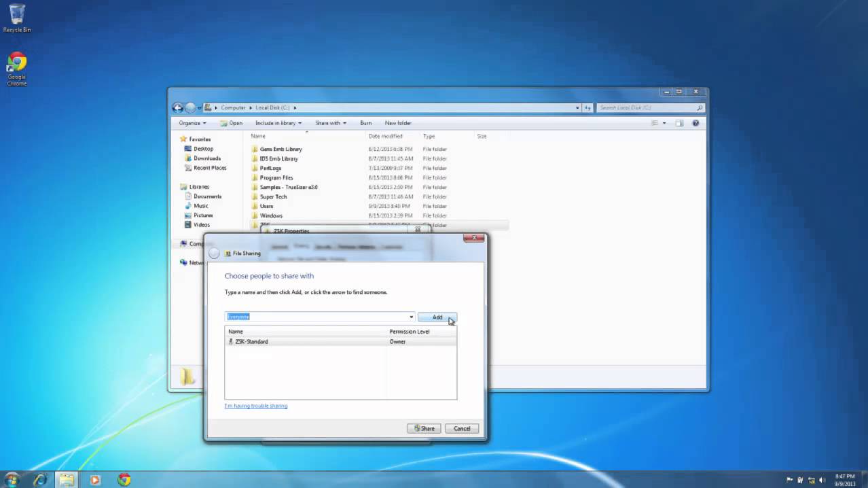
Task: Open the address bar history dropdown arrow
Action: [x=577, y=107]
